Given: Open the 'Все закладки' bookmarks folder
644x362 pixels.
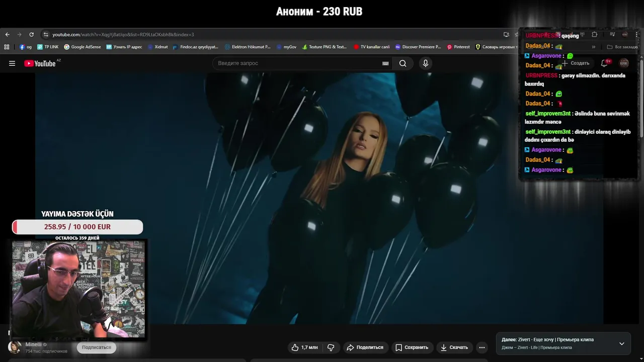Looking at the screenshot, I should pos(622,47).
